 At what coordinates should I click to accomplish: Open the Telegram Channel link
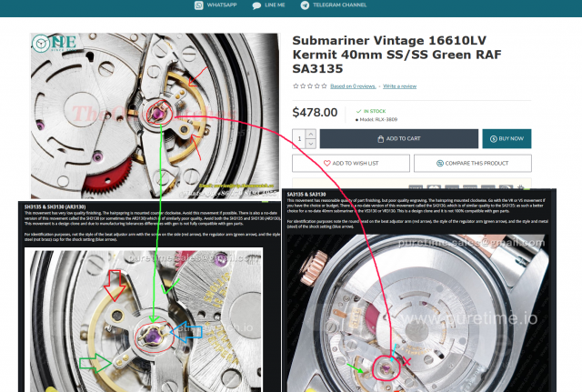coord(334,5)
